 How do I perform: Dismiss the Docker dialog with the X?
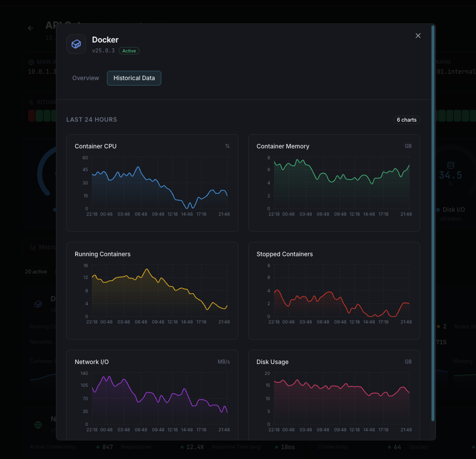(x=418, y=36)
